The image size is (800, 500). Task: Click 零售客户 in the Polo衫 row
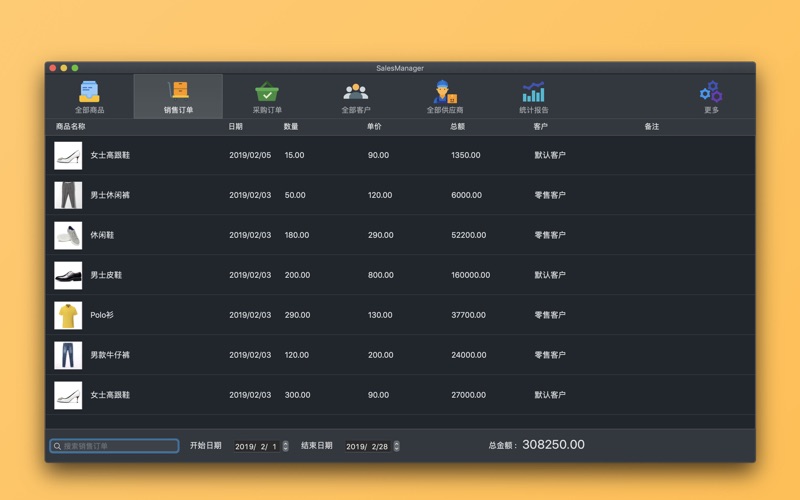click(549, 315)
